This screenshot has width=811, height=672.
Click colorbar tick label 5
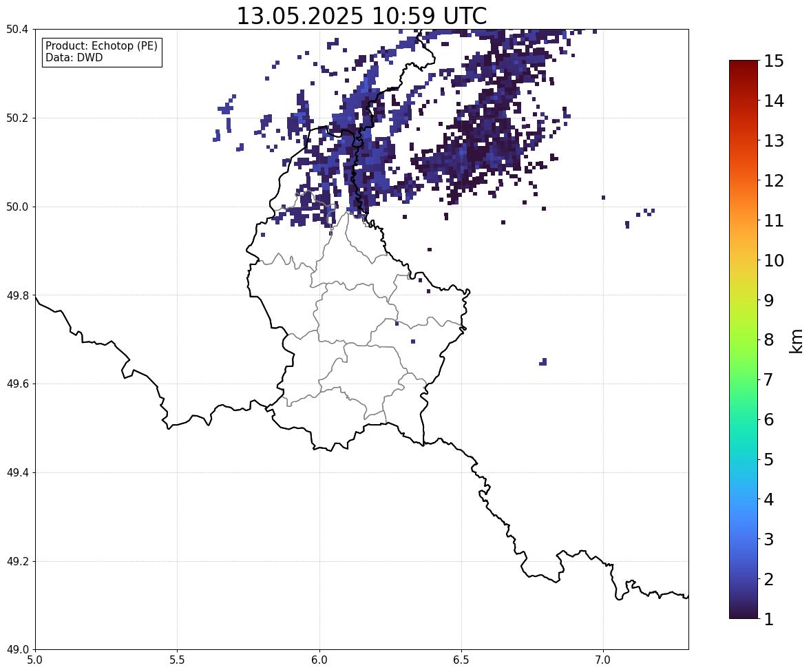coord(769,459)
